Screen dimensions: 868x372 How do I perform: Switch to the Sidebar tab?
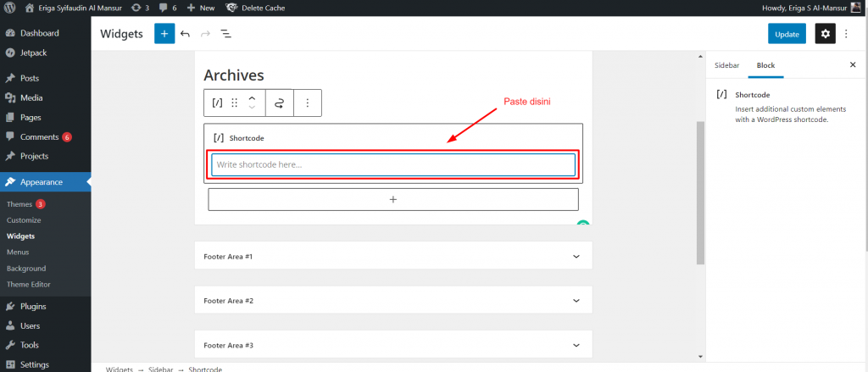pyautogui.click(x=726, y=65)
